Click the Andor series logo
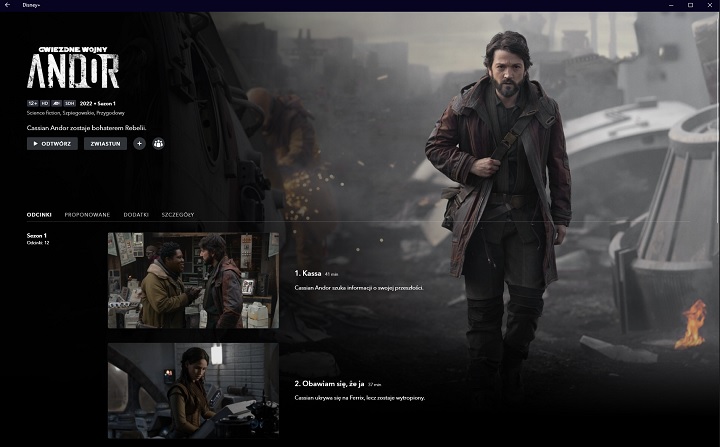This screenshot has width=720, height=447. pos(73,68)
